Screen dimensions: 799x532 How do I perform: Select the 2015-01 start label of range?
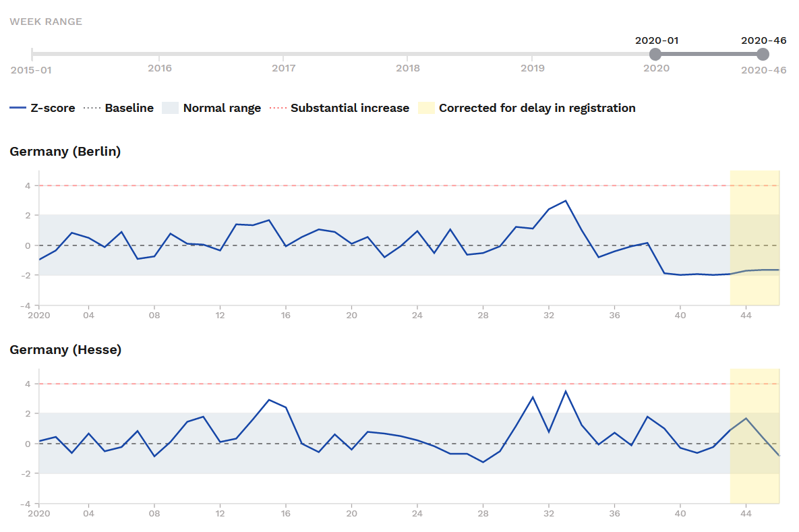click(31, 69)
